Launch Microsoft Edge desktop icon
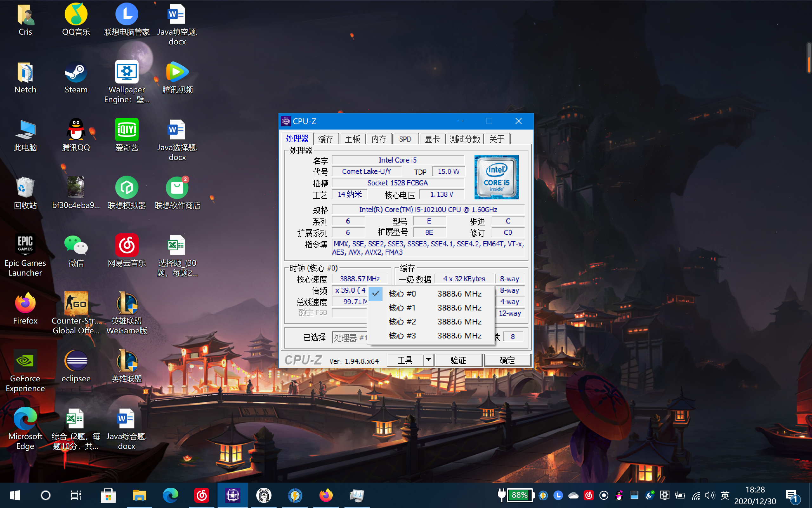Screen dimensions: 812x508 (25, 419)
